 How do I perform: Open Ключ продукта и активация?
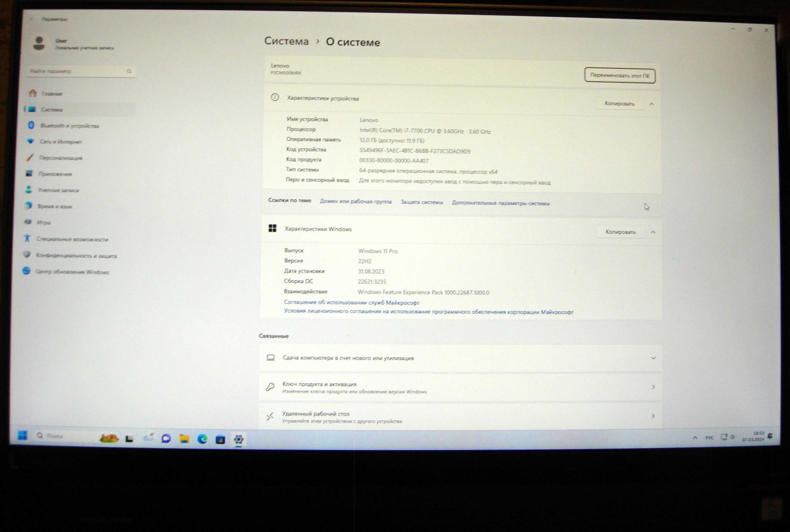pyautogui.click(x=461, y=387)
